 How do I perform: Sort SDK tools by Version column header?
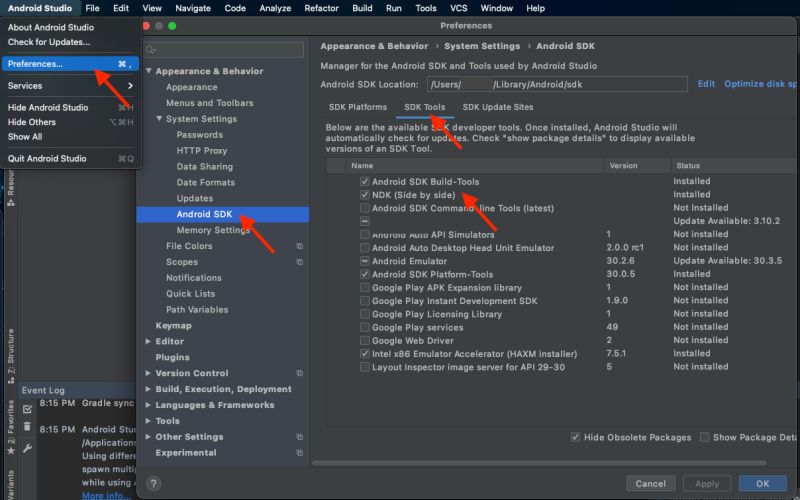(x=637, y=165)
